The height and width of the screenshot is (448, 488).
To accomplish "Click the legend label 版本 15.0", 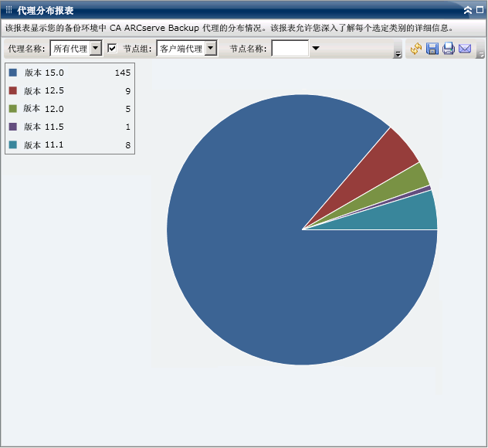I will click(x=44, y=73).
